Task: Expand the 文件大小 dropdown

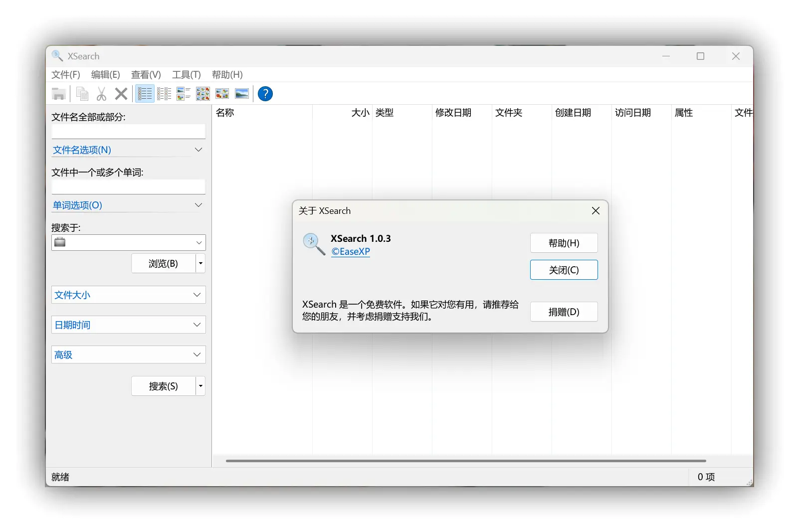Action: tap(128, 295)
